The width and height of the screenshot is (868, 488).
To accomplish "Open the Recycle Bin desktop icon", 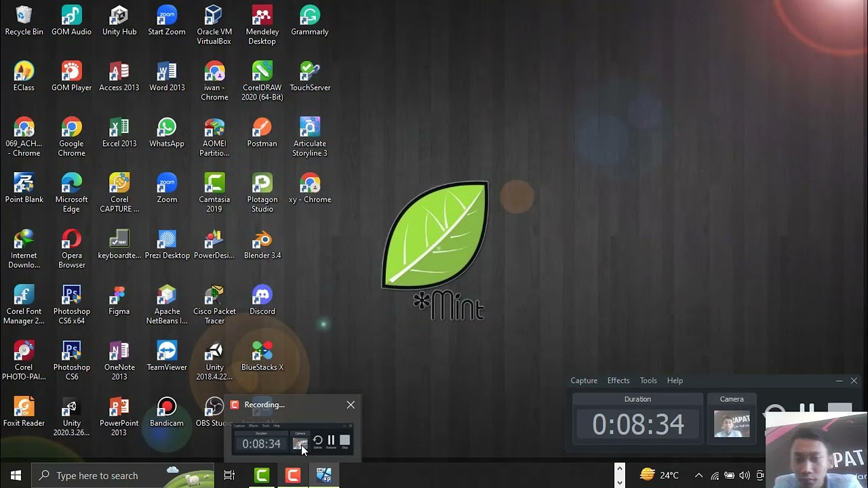I will click(x=24, y=21).
